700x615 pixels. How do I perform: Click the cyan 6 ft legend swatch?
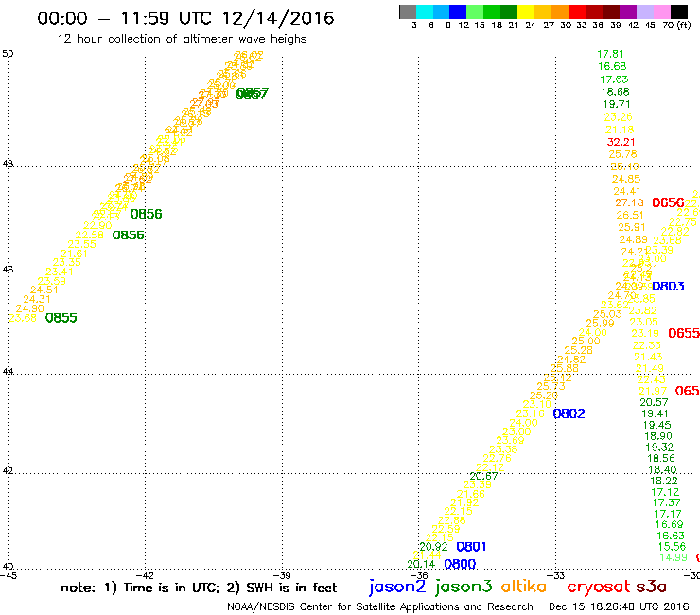(x=425, y=11)
